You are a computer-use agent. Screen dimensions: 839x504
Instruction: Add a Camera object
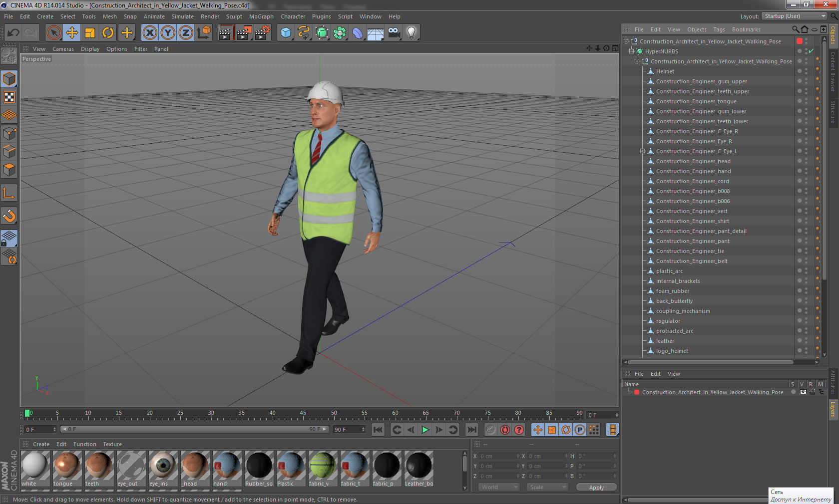(x=394, y=33)
